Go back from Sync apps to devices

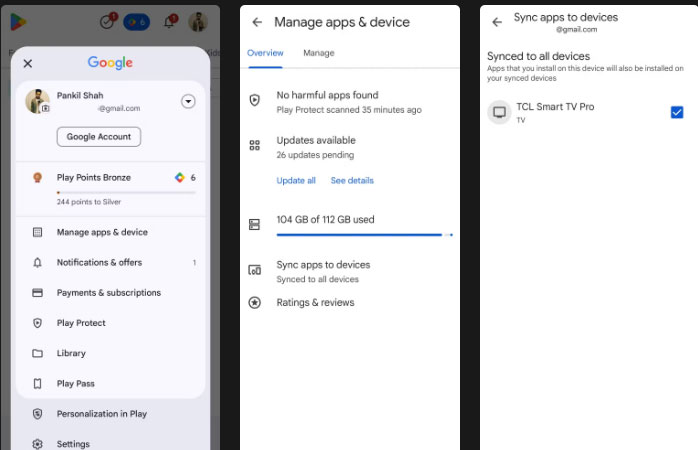(x=497, y=22)
